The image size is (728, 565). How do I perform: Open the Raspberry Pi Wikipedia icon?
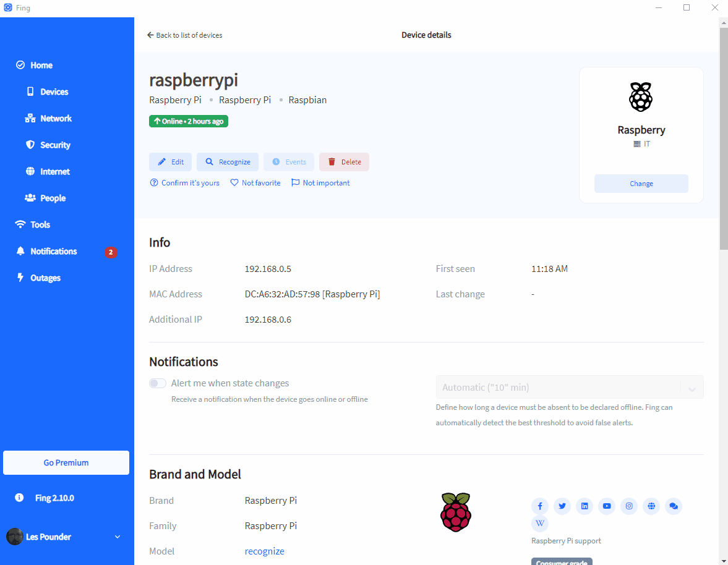(540, 523)
